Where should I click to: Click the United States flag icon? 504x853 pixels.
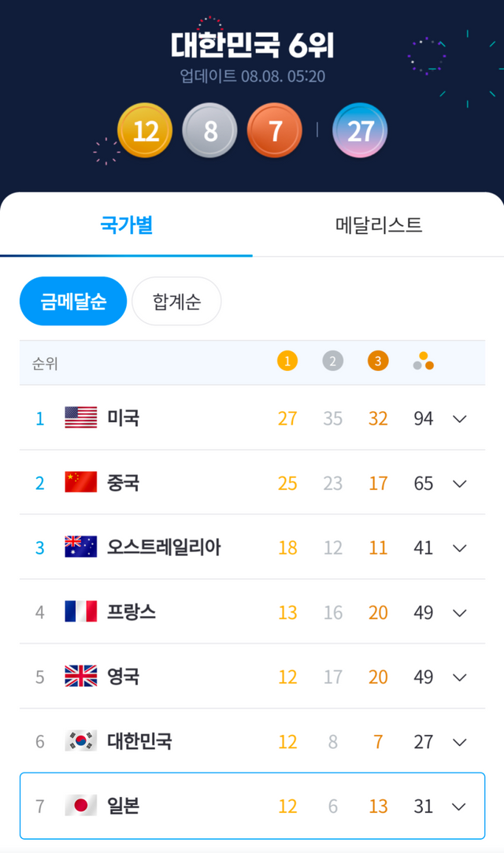tap(81, 417)
